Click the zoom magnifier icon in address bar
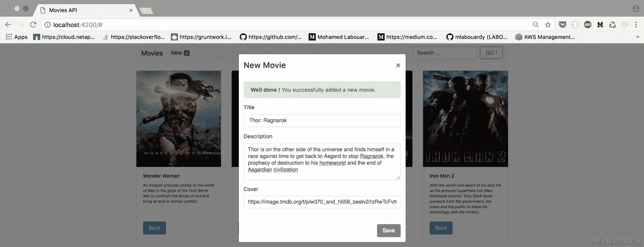Viewport: 644px width, 247px height. 536,25
